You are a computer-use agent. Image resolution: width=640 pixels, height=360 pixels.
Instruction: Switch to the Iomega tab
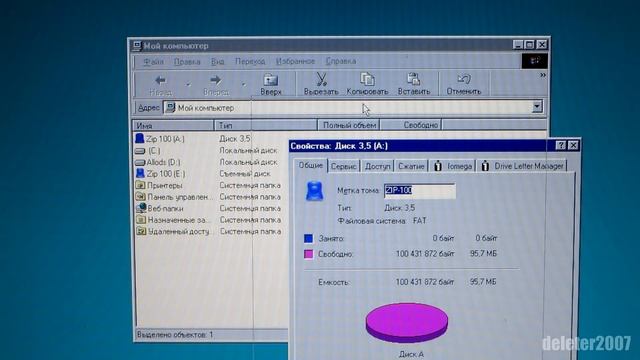tap(453, 166)
